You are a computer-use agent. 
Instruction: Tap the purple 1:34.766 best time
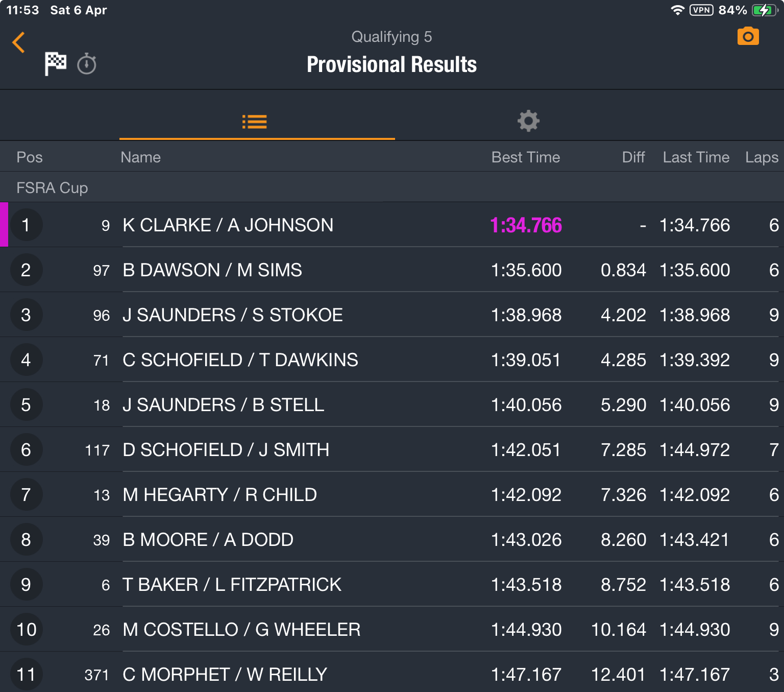(x=526, y=225)
